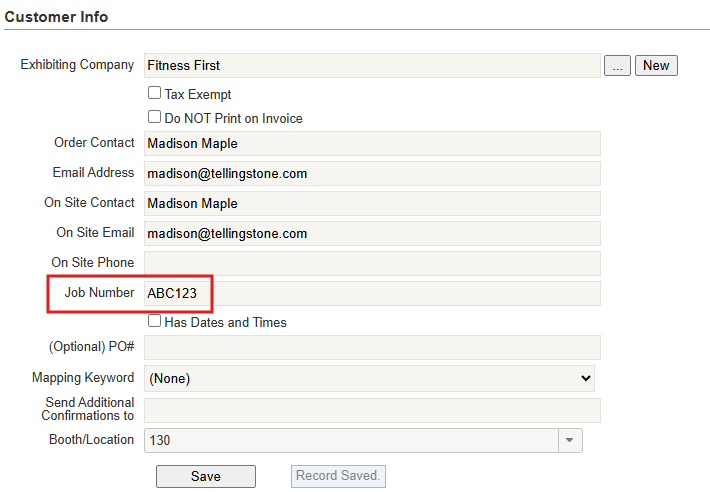
Task: Click the Exhibiting Company field
Action: point(372,66)
